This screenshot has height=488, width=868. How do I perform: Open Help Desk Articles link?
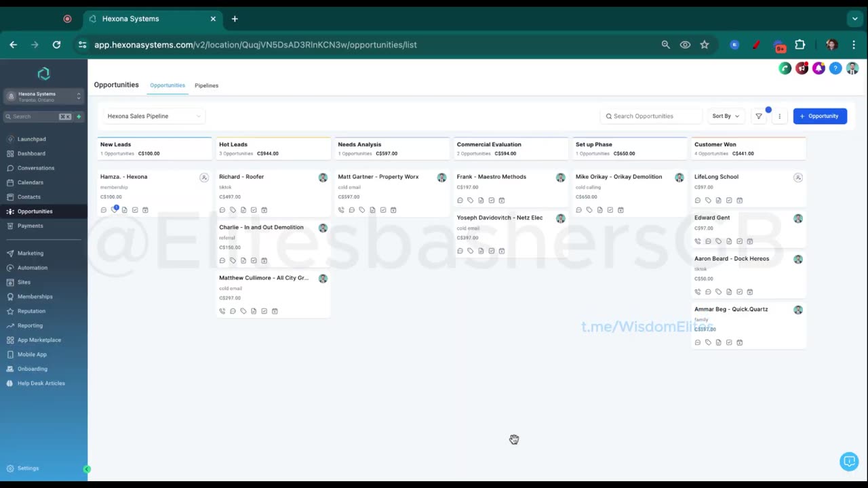coord(41,384)
